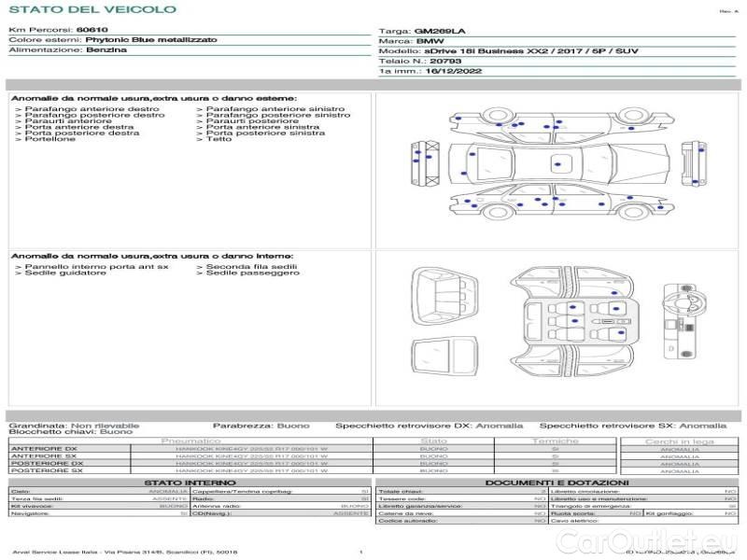The image size is (747, 560).
Task: Select the 'Sedile passeggero' entry
Action: point(252,273)
